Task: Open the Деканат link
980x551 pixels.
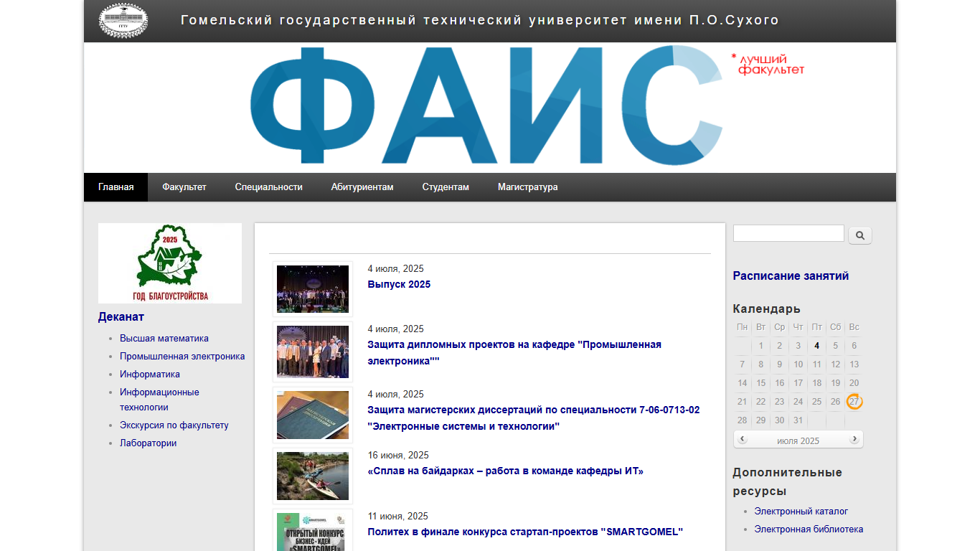Action: point(121,316)
